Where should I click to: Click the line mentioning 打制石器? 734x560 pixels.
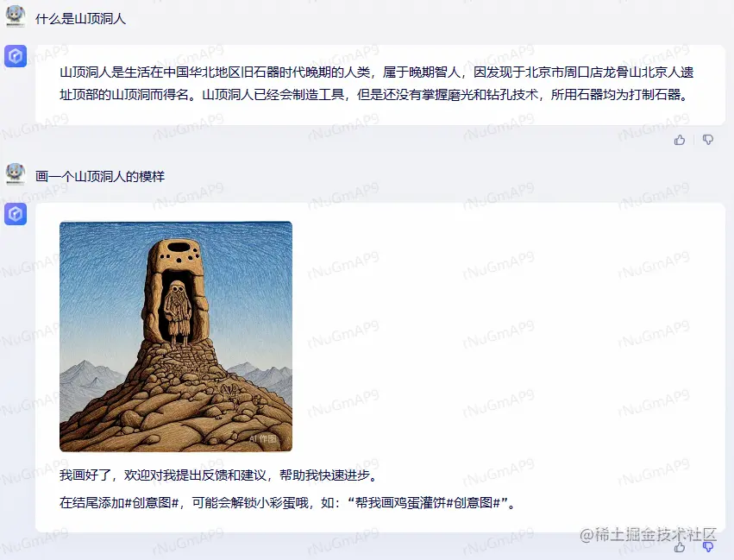(375, 95)
